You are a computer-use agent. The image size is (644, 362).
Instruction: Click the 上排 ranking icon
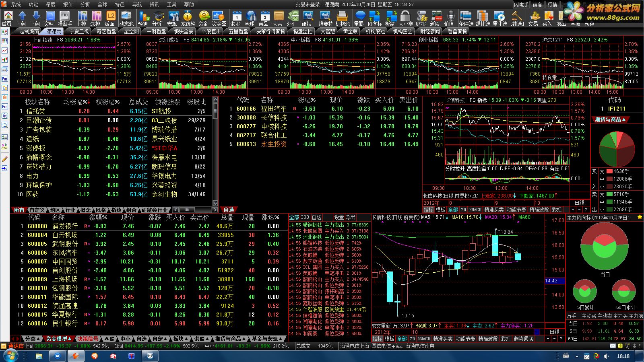click(x=82, y=18)
